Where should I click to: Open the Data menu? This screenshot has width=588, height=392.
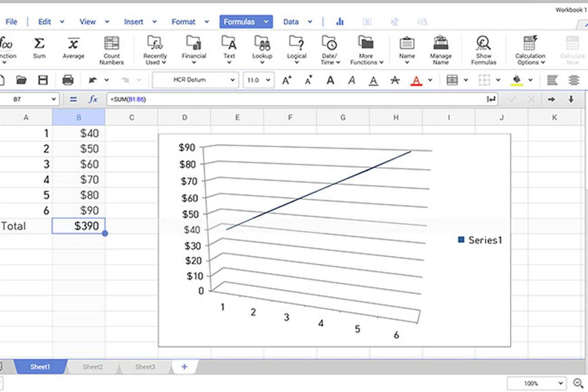[x=291, y=22]
